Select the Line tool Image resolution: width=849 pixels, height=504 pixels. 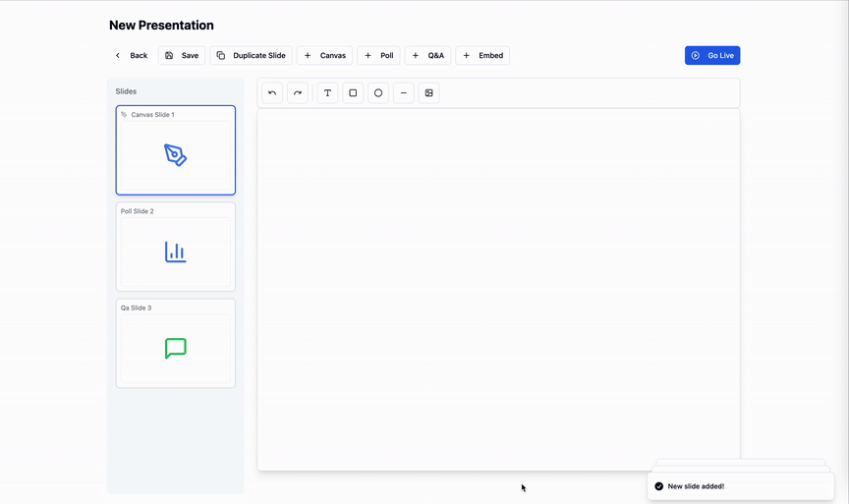pos(404,93)
